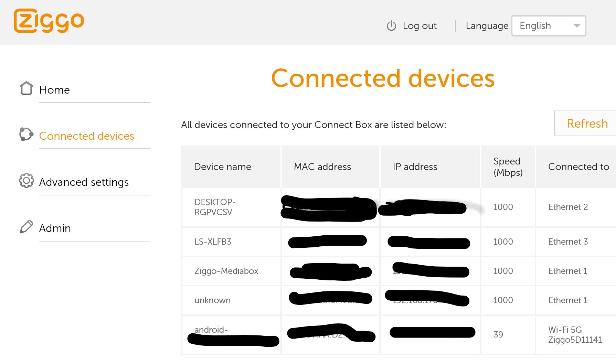
Task: Click the LS-XLFB3 device row
Action: point(213,242)
